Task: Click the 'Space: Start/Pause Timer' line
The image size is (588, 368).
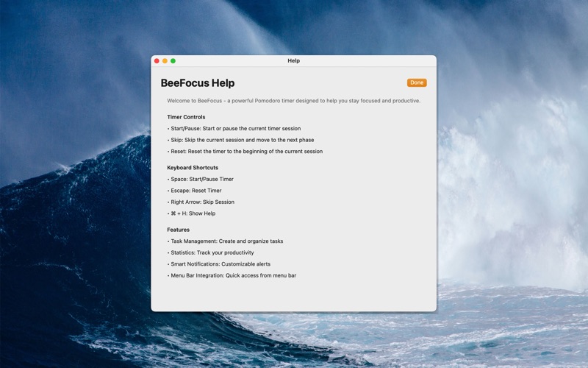Action: 200,179
